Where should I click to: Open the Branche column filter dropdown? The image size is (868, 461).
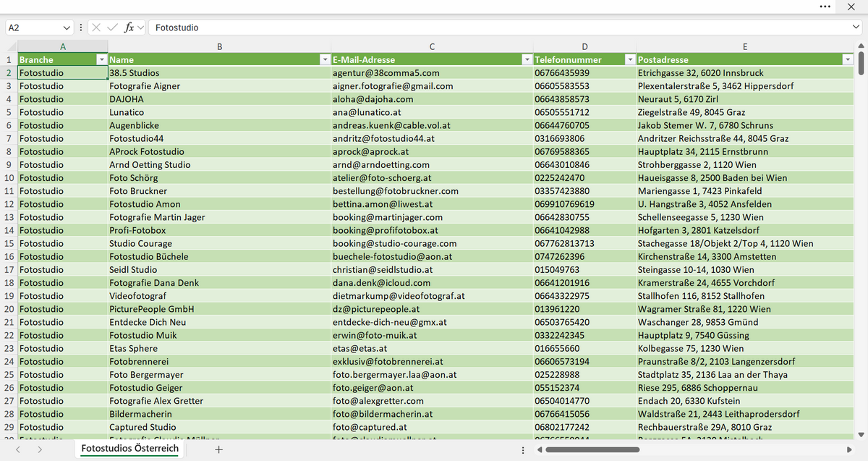pos(102,60)
